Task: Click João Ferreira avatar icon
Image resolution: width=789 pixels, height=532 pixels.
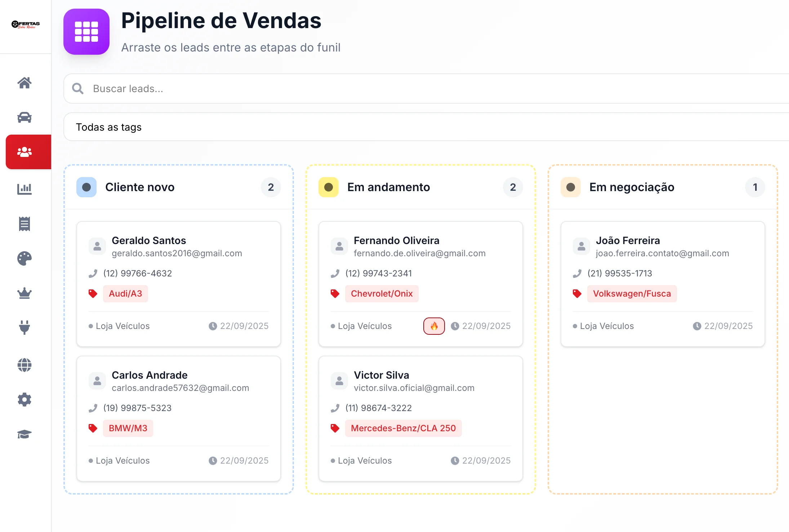Action: (581, 246)
